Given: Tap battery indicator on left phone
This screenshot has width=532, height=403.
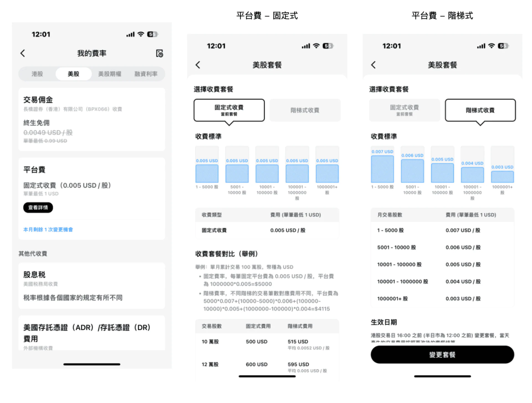Looking at the screenshot, I should coord(152,34).
